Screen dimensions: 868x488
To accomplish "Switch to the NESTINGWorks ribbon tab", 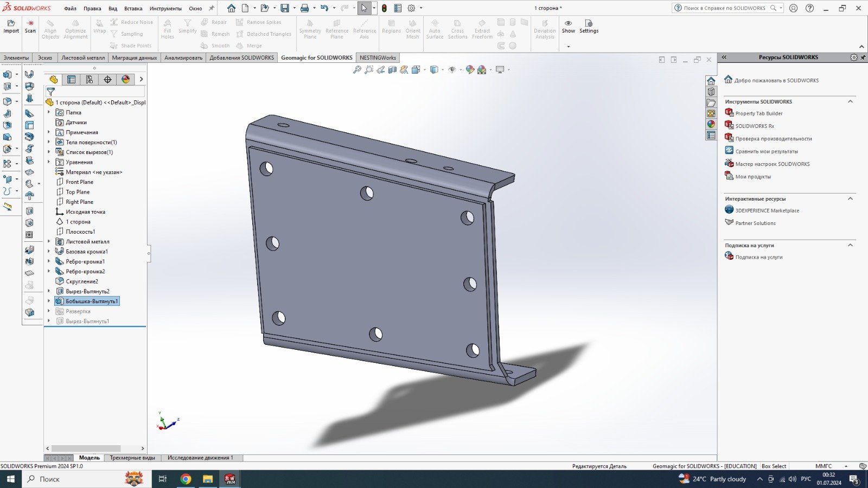I will [378, 57].
